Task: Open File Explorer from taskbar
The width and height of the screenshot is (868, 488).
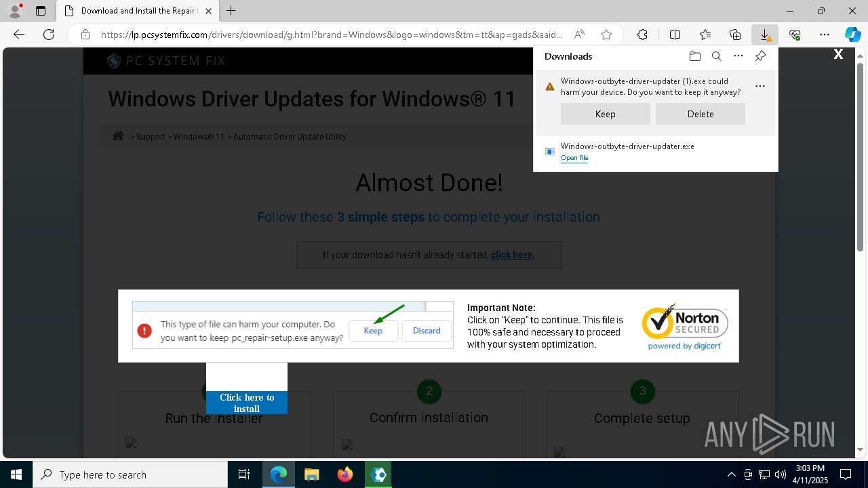Action: pos(311,474)
